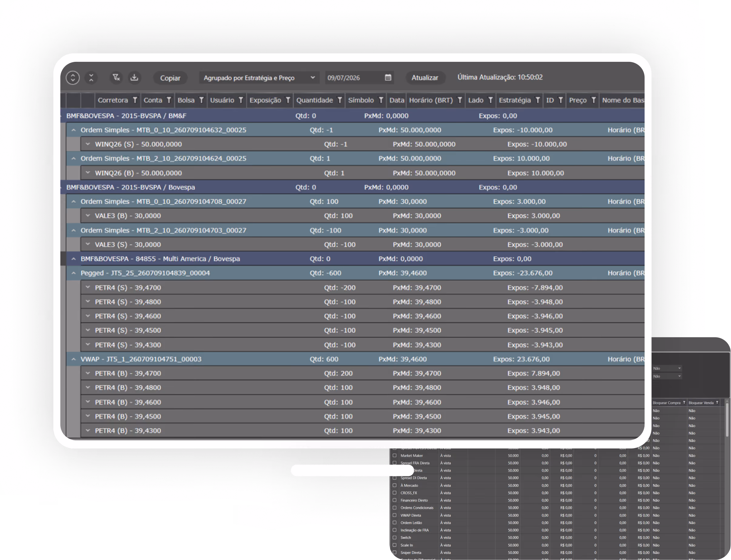The width and height of the screenshot is (731, 560).
Task: Check the Ordens Condicionais row checkbox
Action: coord(395,508)
